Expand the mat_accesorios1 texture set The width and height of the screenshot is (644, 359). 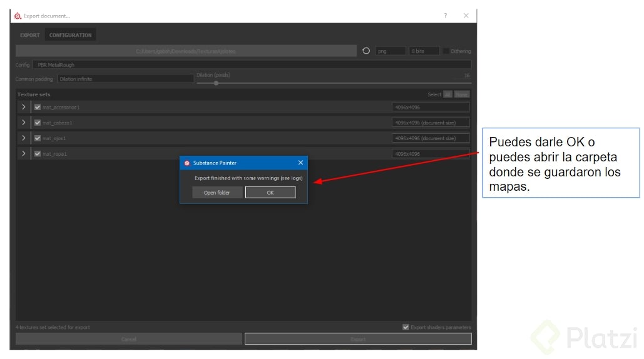click(x=23, y=107)
